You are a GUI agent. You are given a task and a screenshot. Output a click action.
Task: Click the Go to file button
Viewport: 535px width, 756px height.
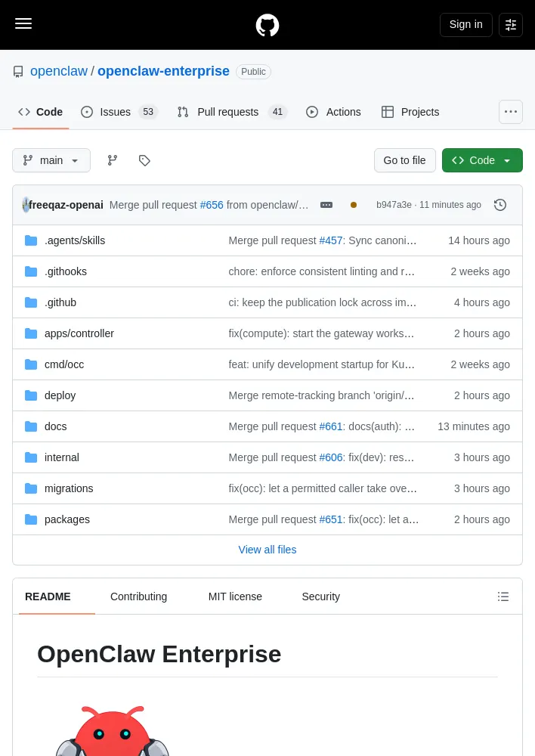click(405, 160)
